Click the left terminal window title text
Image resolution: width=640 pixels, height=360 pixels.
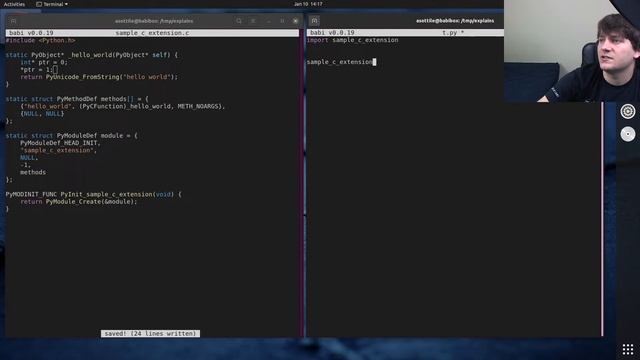[x=154, y=21]
